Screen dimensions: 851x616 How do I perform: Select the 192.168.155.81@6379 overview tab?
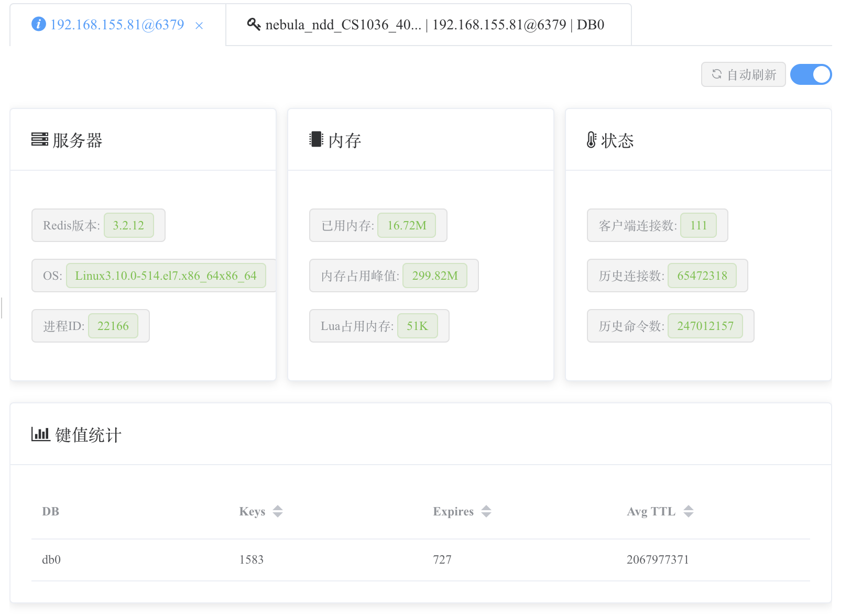pyautogui.click(x=116, y=24)
